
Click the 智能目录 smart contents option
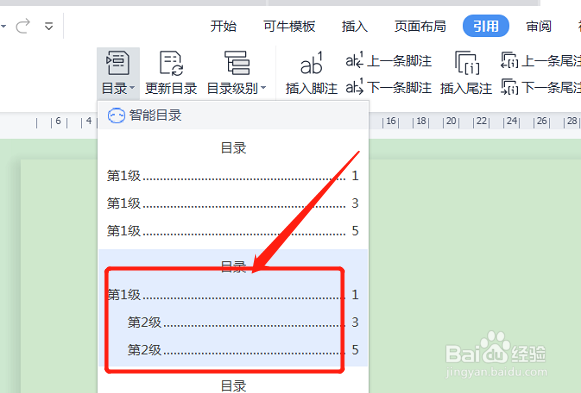point(233,115)
